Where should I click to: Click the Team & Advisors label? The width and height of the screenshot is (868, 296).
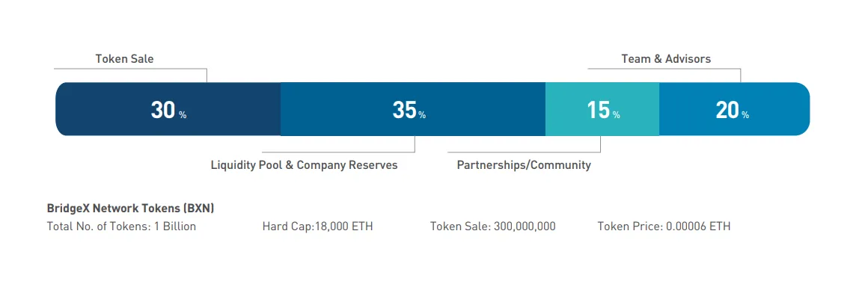[x=666, y=58]
